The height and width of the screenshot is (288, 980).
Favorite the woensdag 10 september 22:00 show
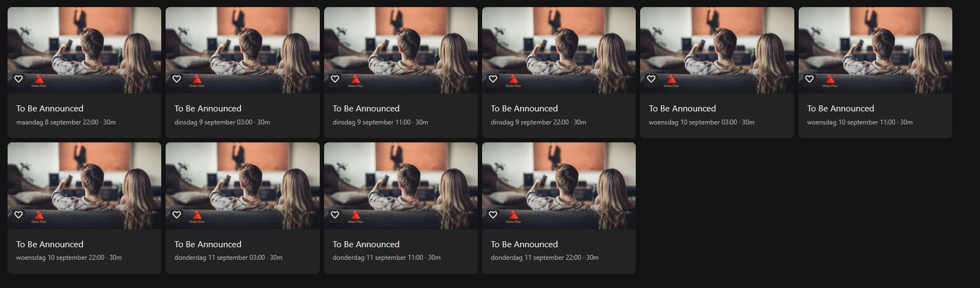[18, 215]
